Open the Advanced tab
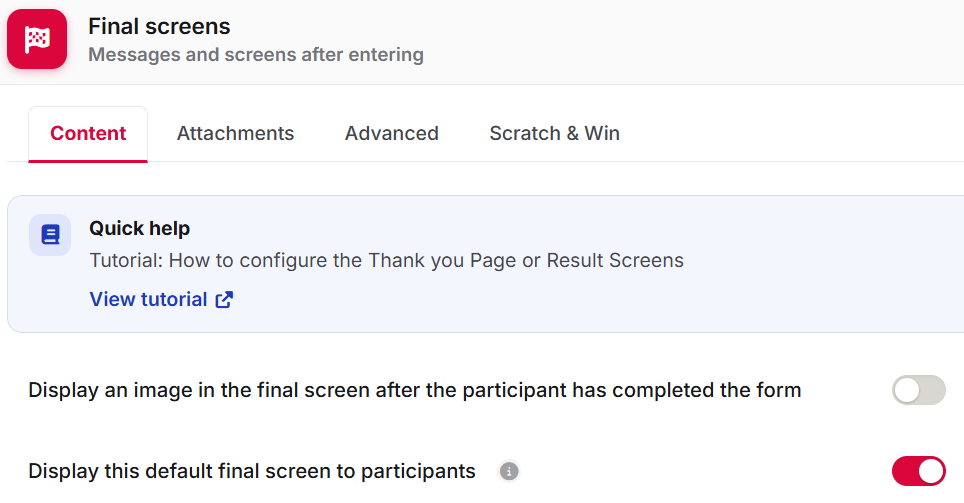Screen dimensions: 964x503 (392, 133)
